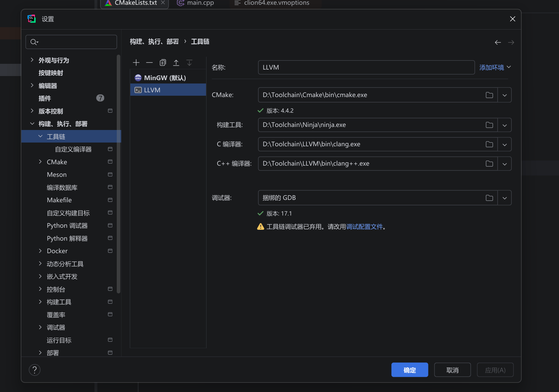Open 按键映射 settings page

[51, 73]
